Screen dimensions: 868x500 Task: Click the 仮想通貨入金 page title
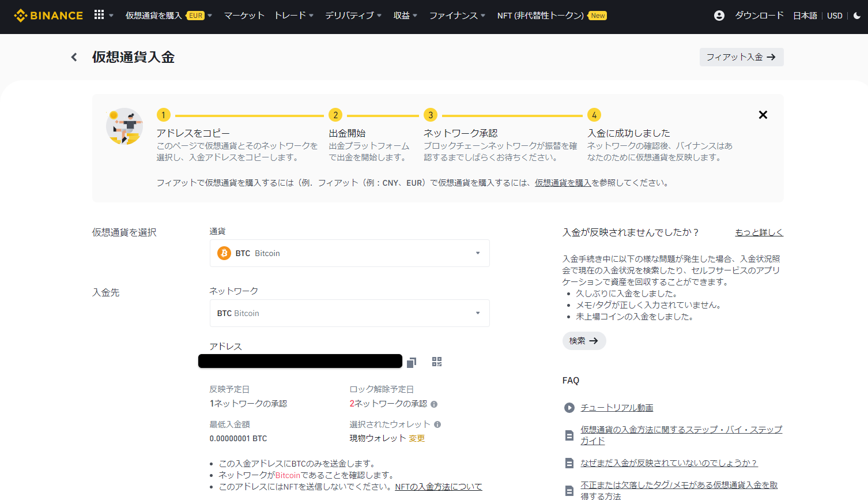pos(133,57)
